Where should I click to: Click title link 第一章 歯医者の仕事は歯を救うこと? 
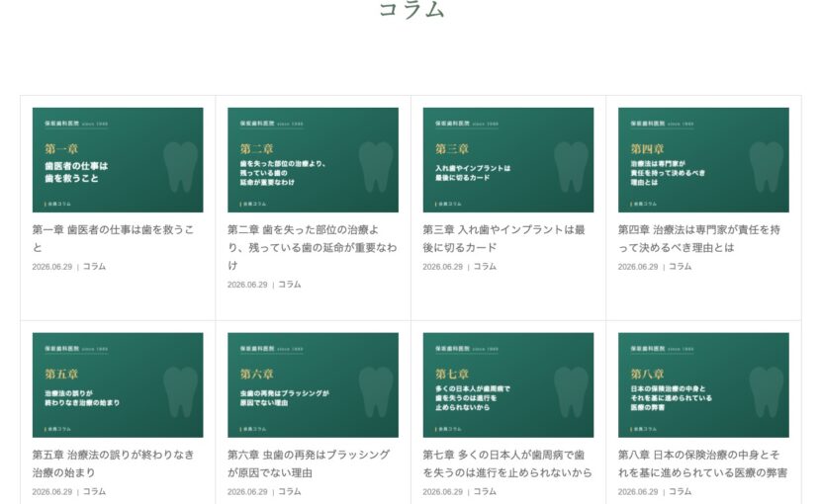pyautogui.click(x=113, y=238)
